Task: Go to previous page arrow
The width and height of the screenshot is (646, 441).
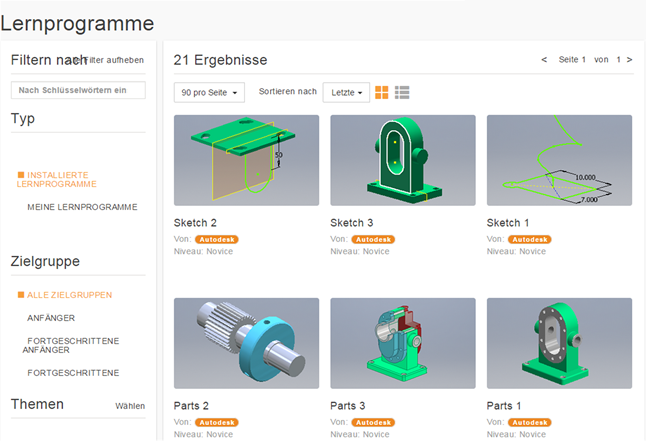Action: pos(544,60)
